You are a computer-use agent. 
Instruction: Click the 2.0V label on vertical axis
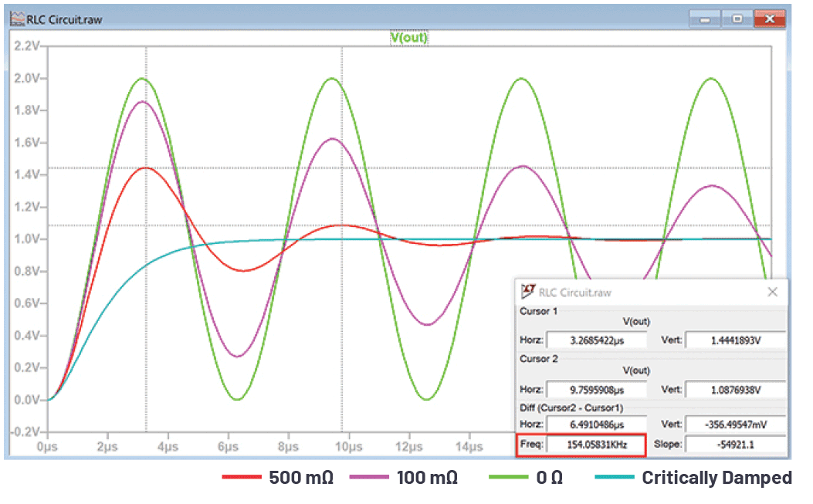click(x=26, y=78)
